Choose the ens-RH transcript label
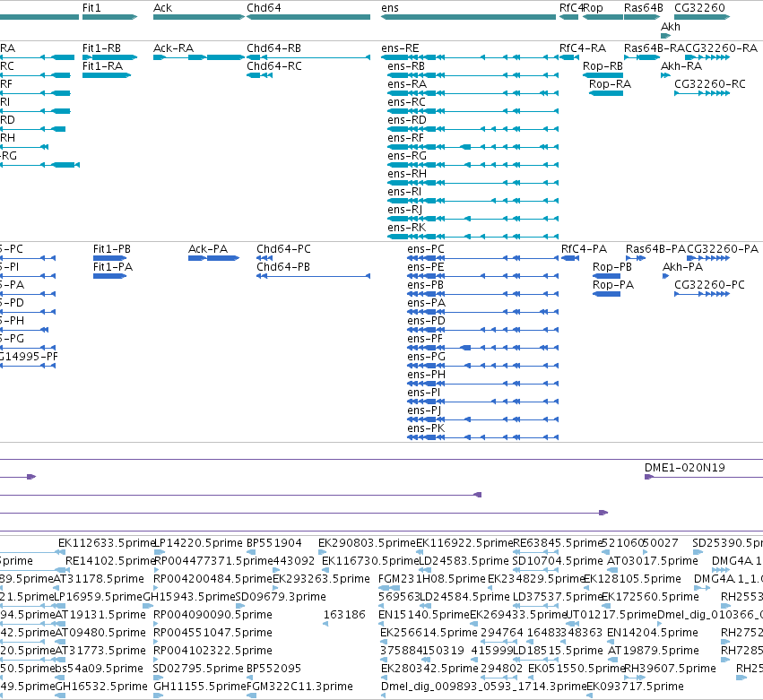 [407, 174]
